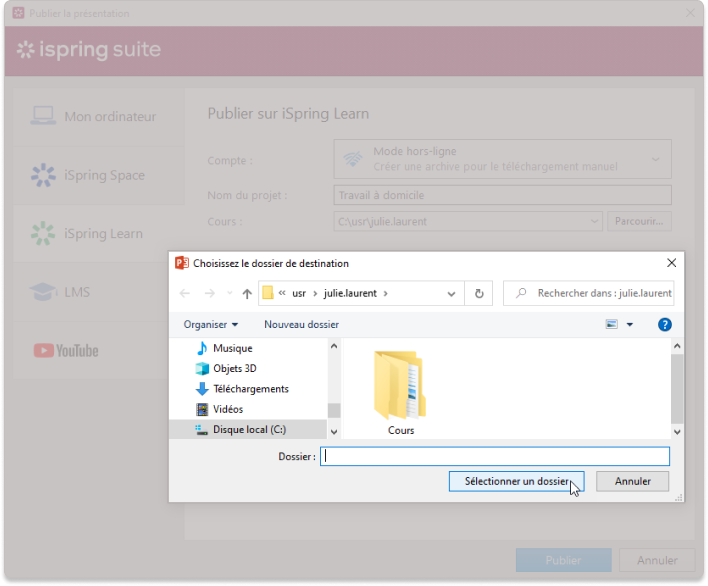Open recent locations chevron
The height and width of the screenshot is (586, 708).
pos(230,293)
